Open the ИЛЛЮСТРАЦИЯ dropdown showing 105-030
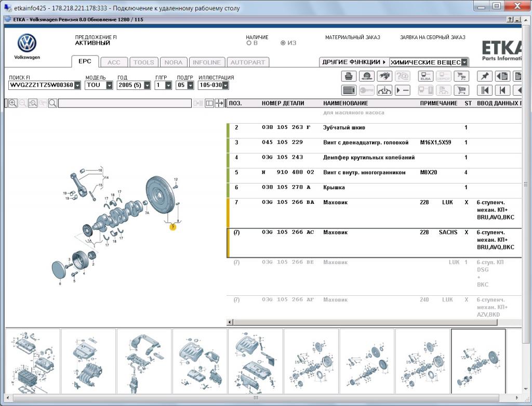Viewport: 532px width, 406px height. pyautogui.click(x=225, y=85)
